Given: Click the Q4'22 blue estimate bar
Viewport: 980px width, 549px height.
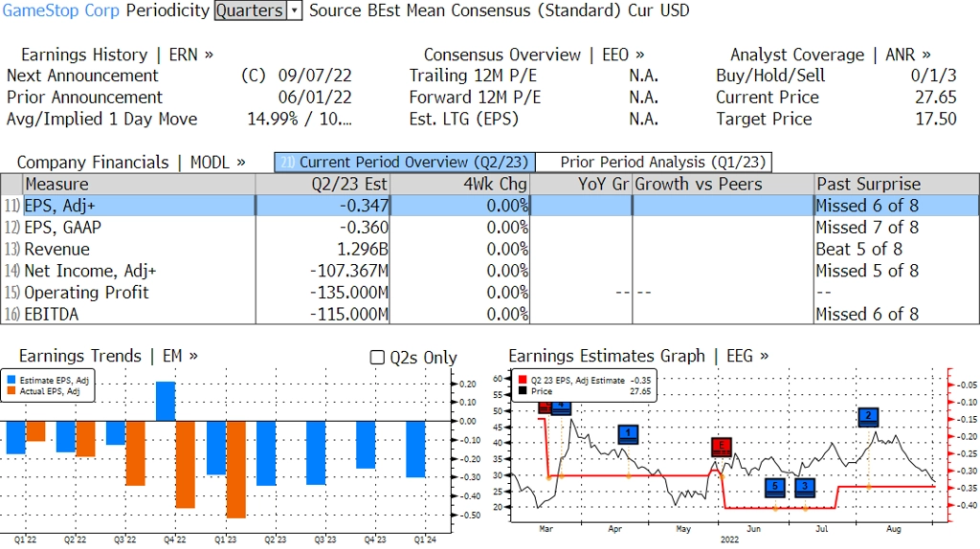Looking at the screenshot, I should pyautogui.click(x=166, y=401).
